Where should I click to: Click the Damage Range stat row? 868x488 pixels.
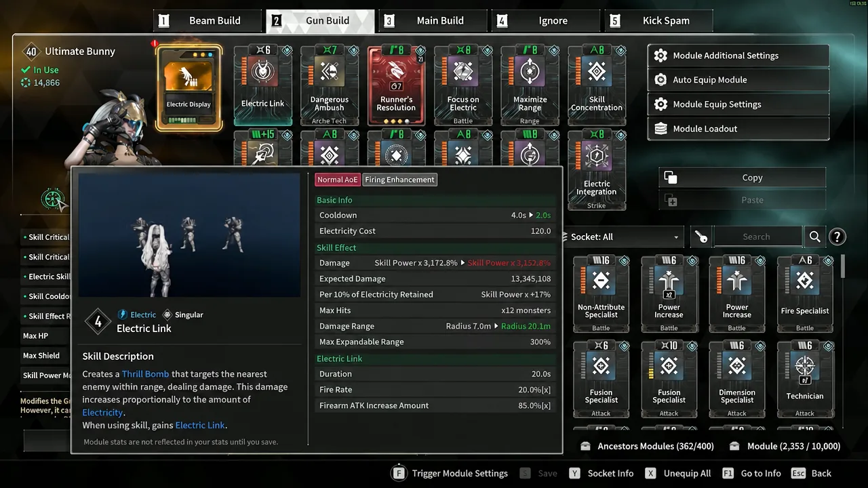435,326
